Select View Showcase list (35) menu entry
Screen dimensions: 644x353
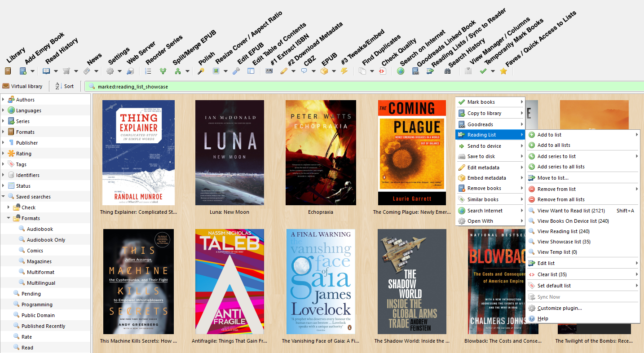coord(564,242)
